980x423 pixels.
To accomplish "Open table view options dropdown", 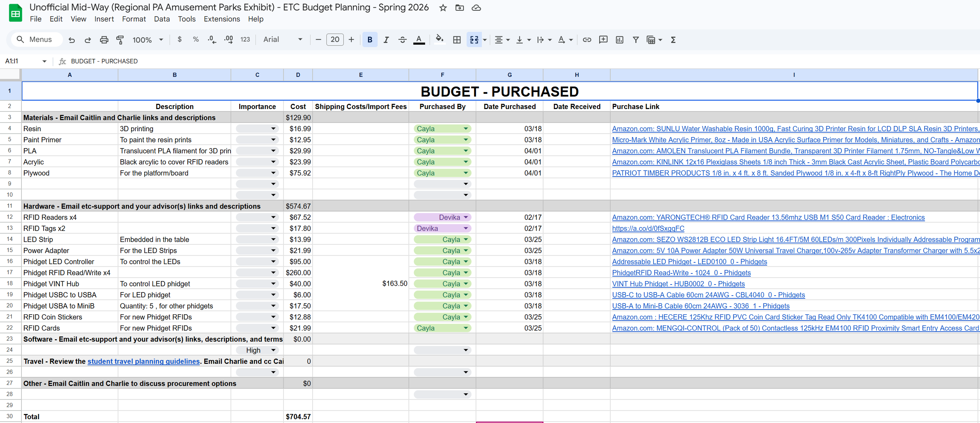I will click(x=654, y=39).
